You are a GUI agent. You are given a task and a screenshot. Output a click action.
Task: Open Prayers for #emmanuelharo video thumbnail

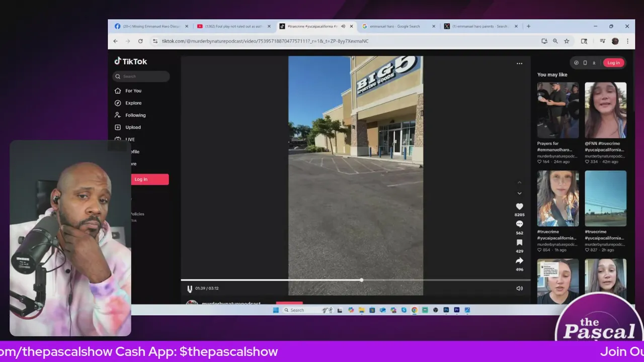[x=558, y=110]
